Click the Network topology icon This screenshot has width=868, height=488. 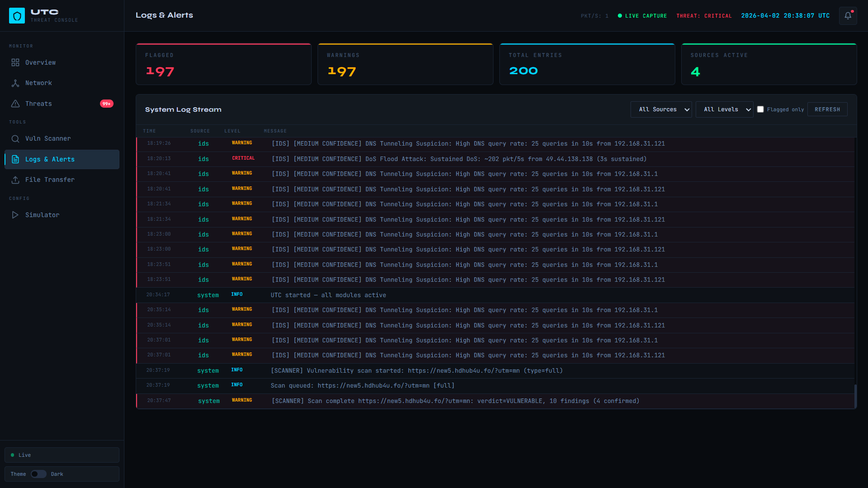[x=15, y=83]
